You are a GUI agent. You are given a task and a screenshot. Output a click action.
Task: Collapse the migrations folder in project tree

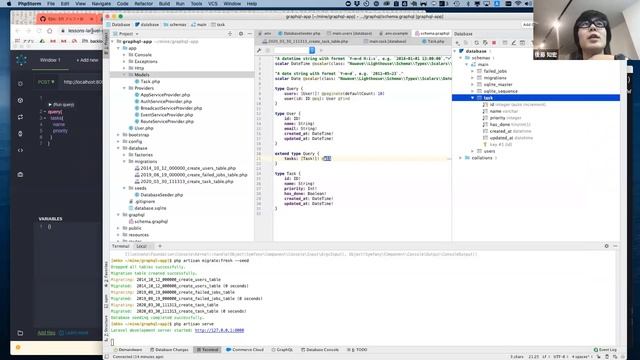(x=124, y=162)
